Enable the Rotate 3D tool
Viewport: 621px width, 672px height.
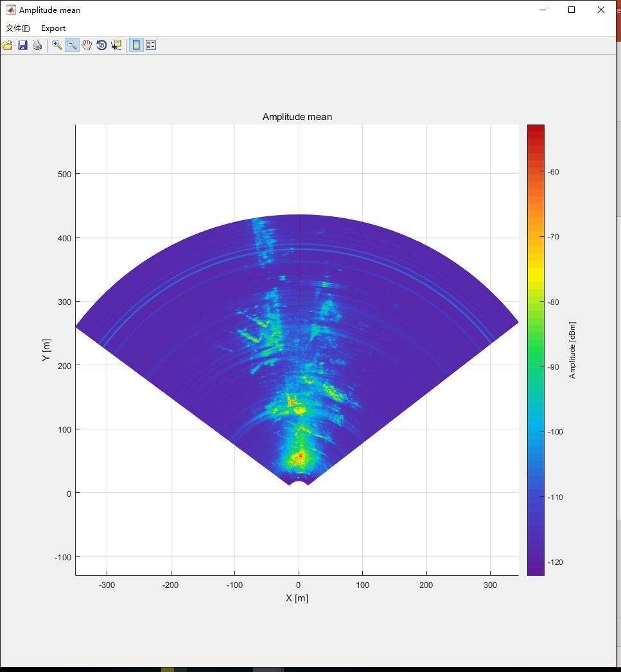point(101,45)
